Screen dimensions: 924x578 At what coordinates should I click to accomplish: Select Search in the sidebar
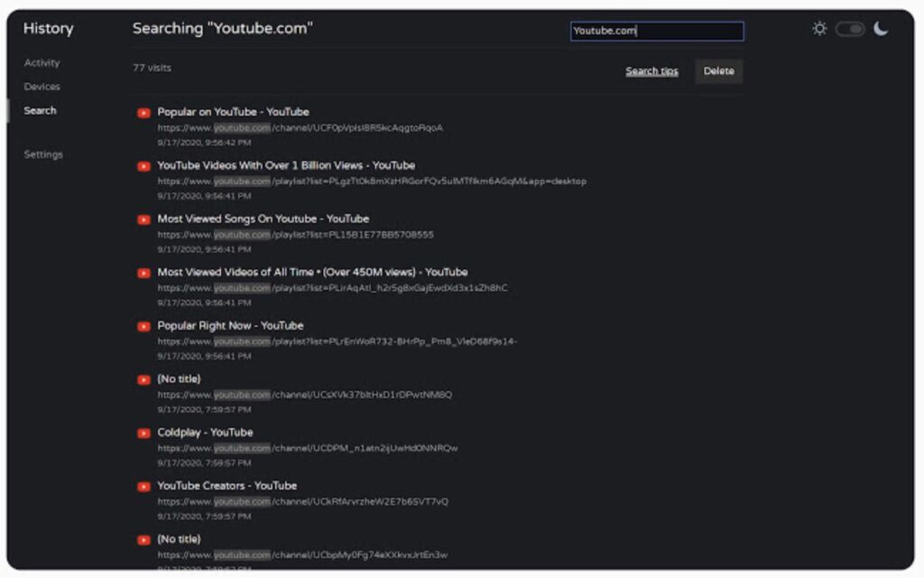40,110
